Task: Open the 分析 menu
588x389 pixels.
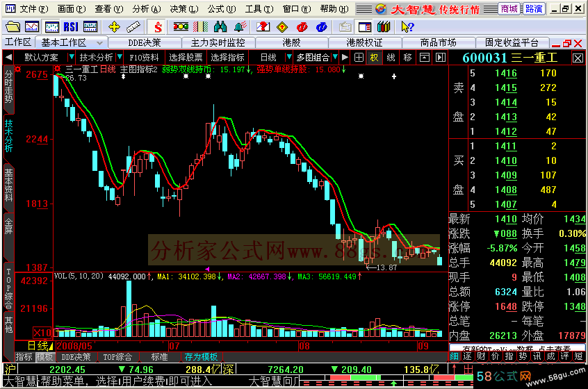Action: tap(146, 8)
